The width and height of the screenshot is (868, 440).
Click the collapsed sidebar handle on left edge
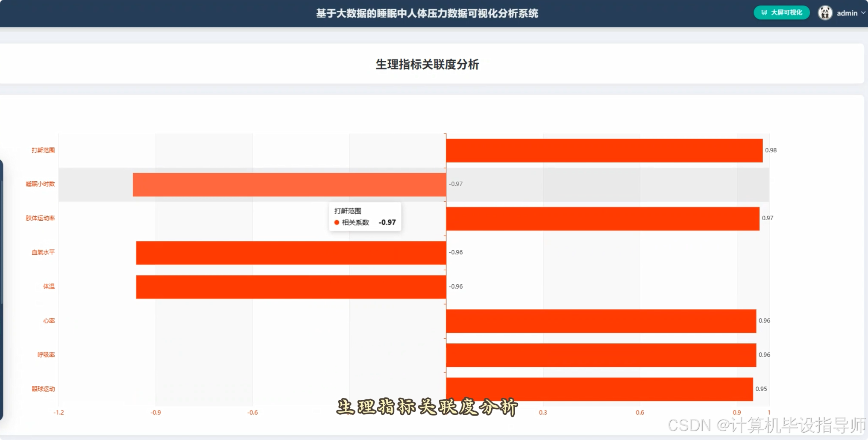click(2, 290)
